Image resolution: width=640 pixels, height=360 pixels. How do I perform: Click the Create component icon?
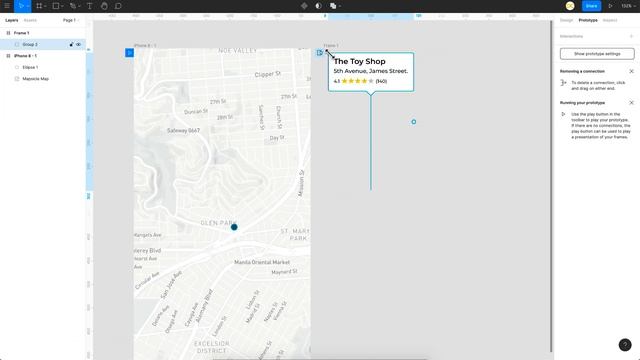[x=304, y=6]
